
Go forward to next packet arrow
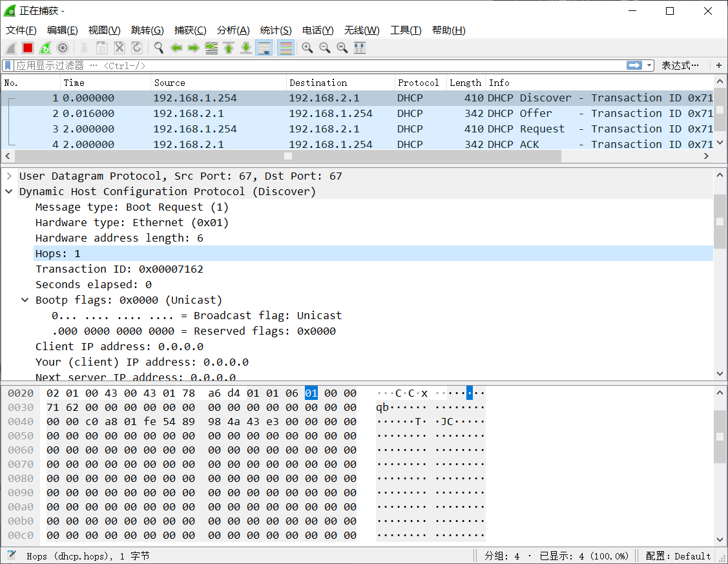[x=194, y=48]
